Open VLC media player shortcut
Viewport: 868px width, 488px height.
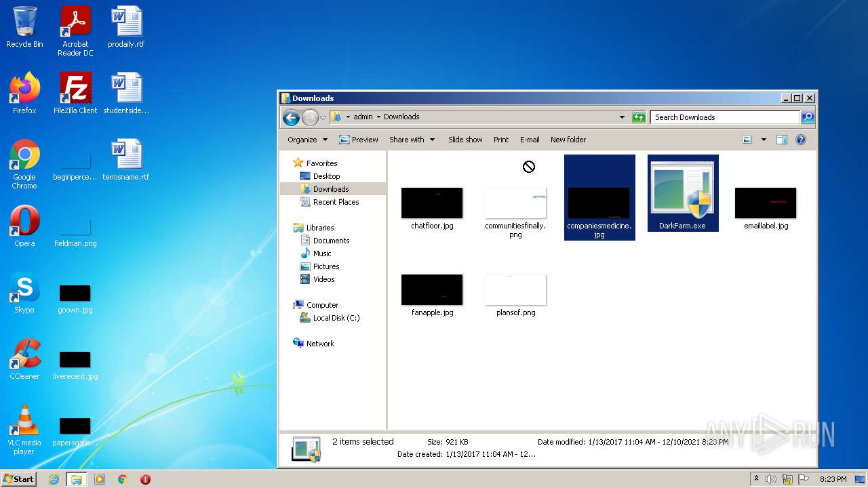tap(24, 430)
